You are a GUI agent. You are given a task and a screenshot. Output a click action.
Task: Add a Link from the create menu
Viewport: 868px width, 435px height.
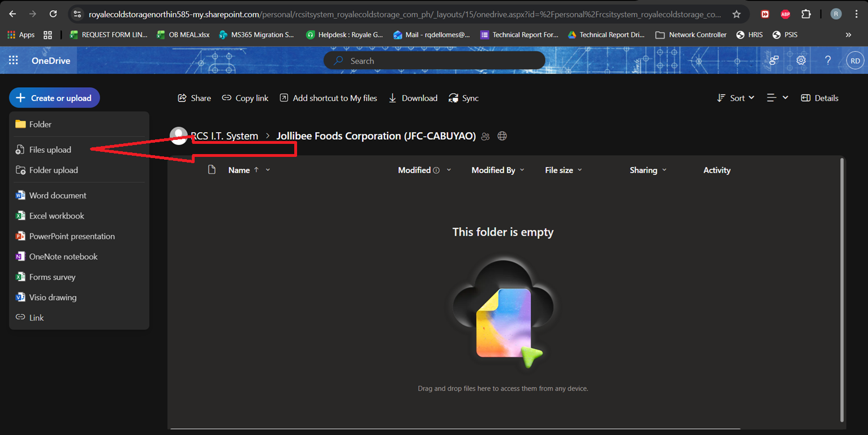coord(79,318)
